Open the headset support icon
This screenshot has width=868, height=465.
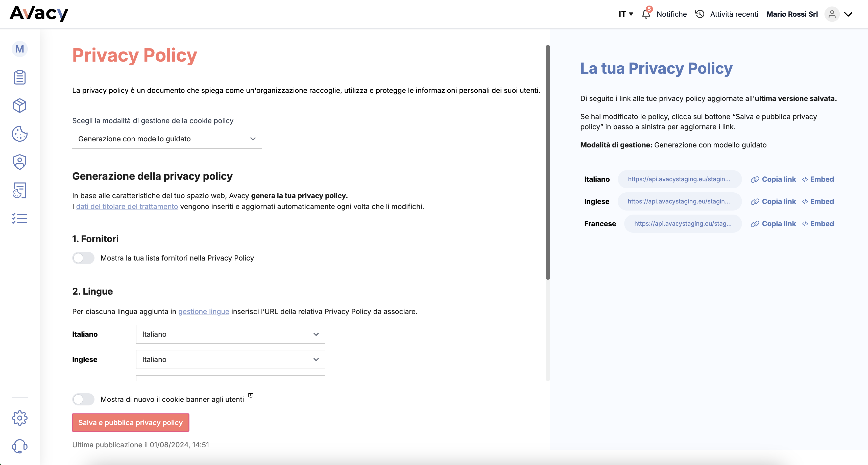pos(19,446)
